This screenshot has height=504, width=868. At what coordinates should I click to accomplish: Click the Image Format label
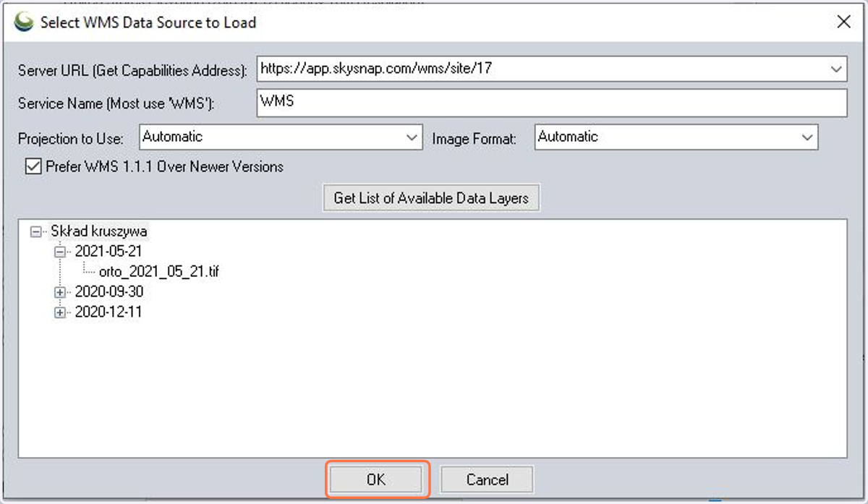coord(475,138)
